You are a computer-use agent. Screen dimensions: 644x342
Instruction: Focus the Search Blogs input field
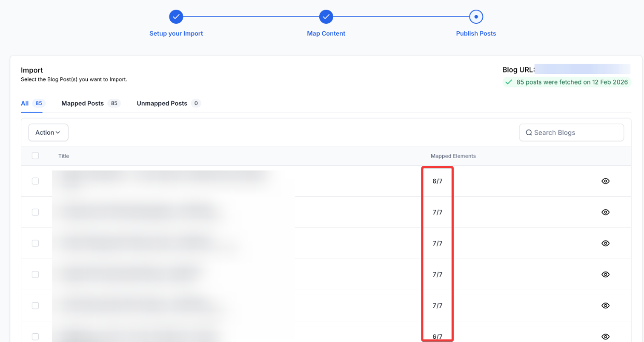[x=576, y=133]
